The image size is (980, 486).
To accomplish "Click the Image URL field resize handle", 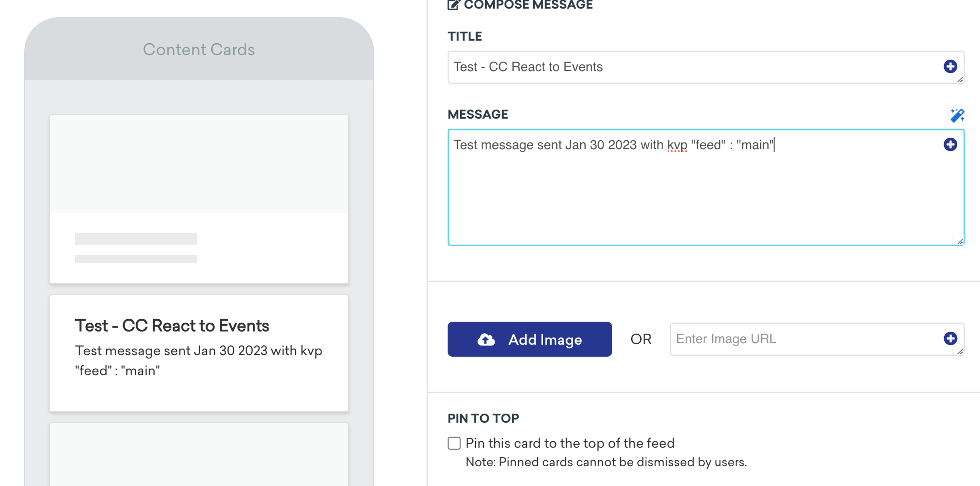I will pyautogui.click(x=960, y=351).
